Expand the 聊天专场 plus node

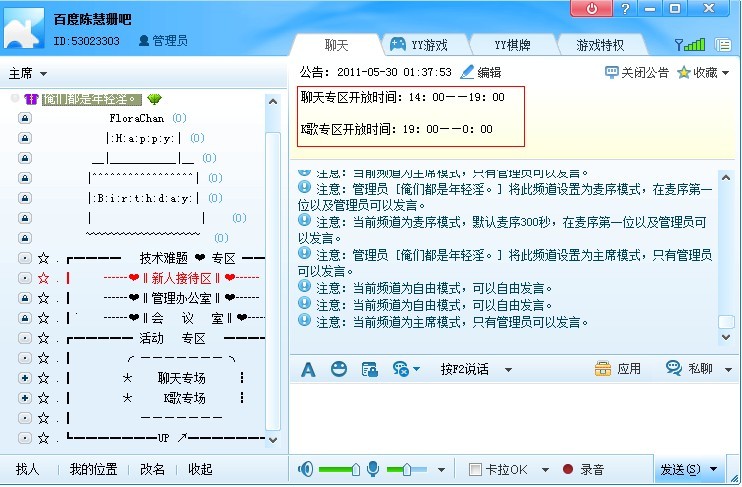click(x=25, y=378)
